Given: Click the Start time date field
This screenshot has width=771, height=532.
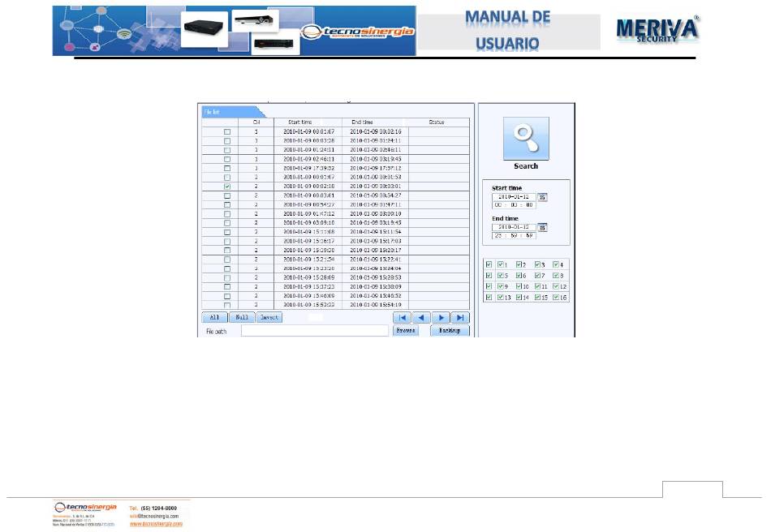Looking at the screenshot, I should tap(513, 196).
